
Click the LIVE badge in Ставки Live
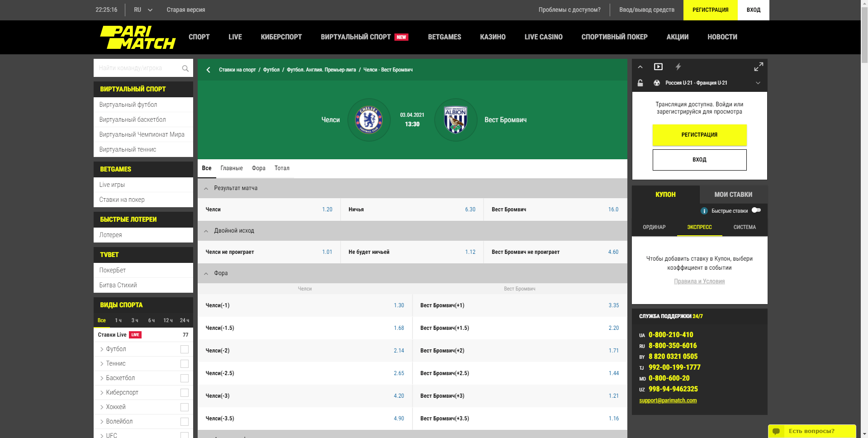tap(135, 335)
